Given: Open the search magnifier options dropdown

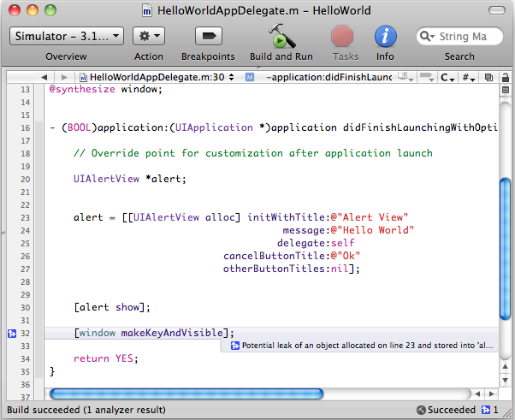Looking at the screenshot, I should point(427,36).
